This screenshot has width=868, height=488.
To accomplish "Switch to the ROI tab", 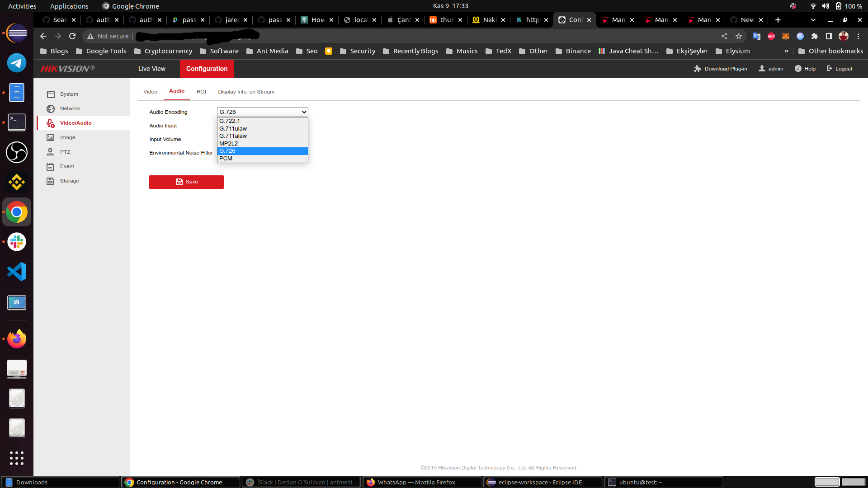I will click(201, 91).
